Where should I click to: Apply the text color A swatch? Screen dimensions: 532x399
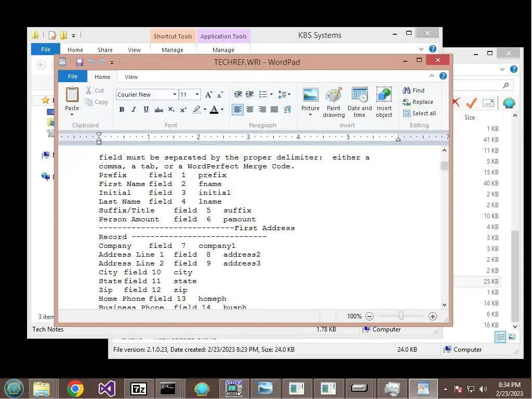[214, 109]
